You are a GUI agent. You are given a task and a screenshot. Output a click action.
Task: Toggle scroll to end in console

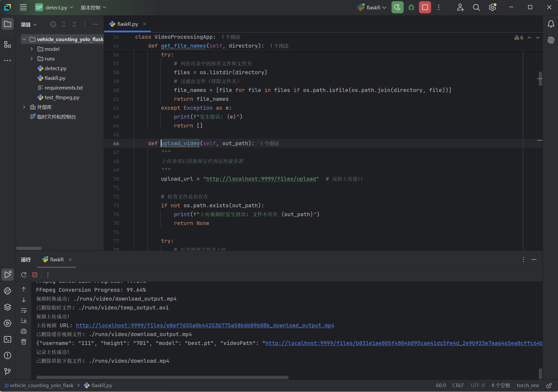point(24,321)
